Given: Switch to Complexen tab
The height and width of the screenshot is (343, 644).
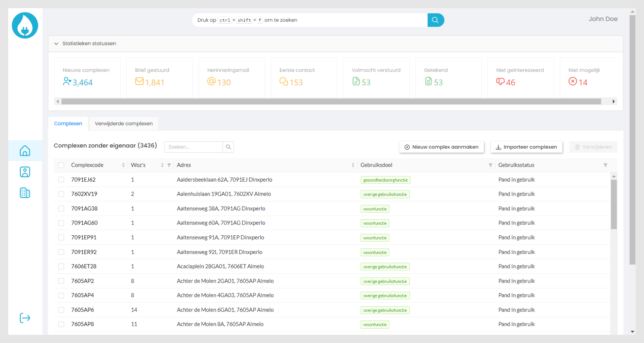Looking at the screenshot, I should 68,124.
